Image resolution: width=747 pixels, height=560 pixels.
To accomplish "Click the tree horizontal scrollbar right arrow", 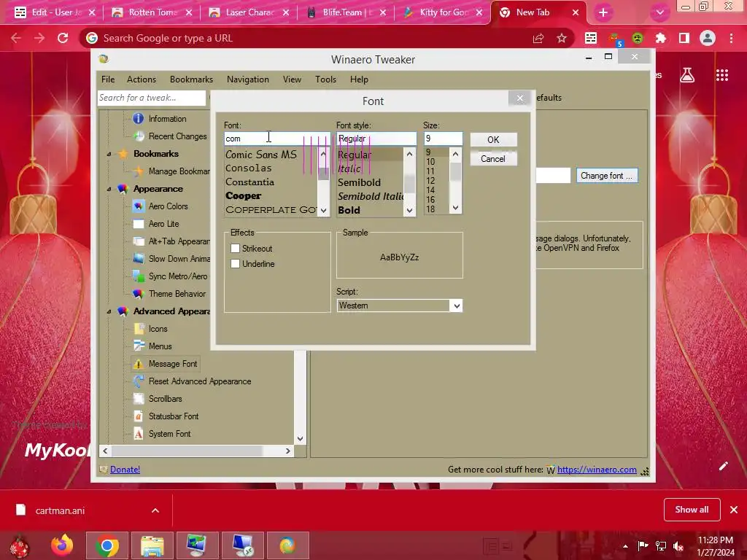I will (x=287, y=451).
